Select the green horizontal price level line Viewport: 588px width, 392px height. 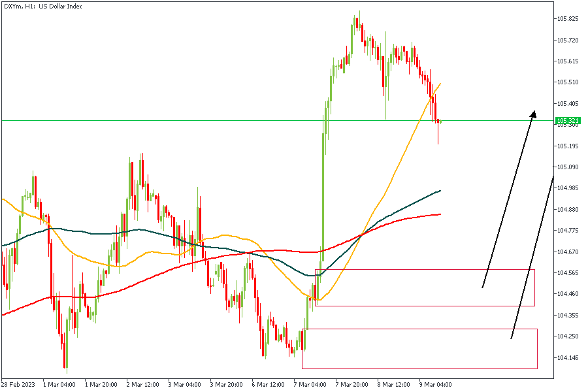(x=196, y=120)
